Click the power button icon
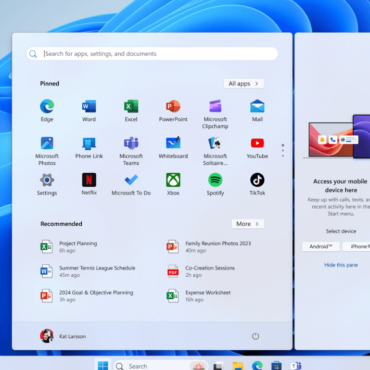The image size is (370, 370). (x=255, y=336)
